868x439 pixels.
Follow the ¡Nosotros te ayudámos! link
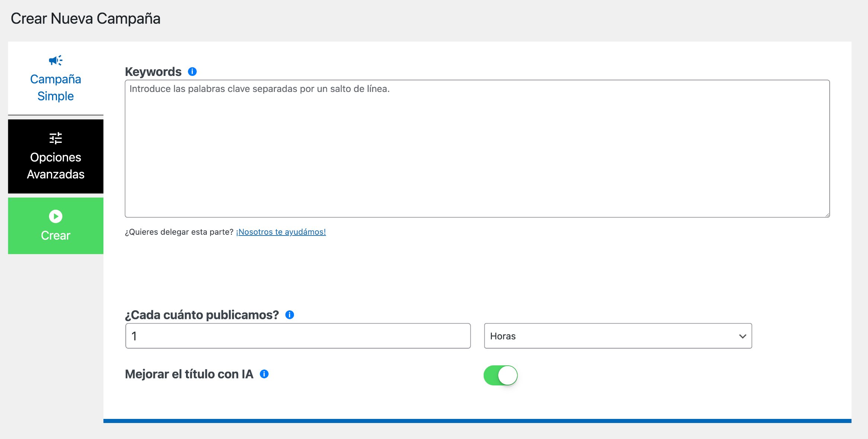pos(281,232)
